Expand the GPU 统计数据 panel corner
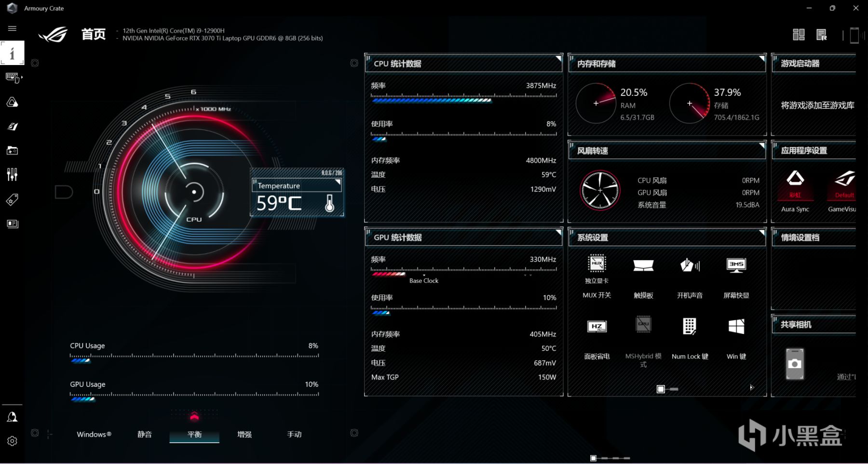Screen dimensions: 868x464 click(558, 233)
